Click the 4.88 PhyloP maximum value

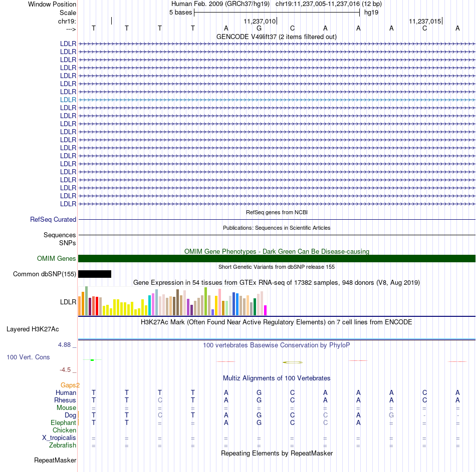(x=64, y=344)
